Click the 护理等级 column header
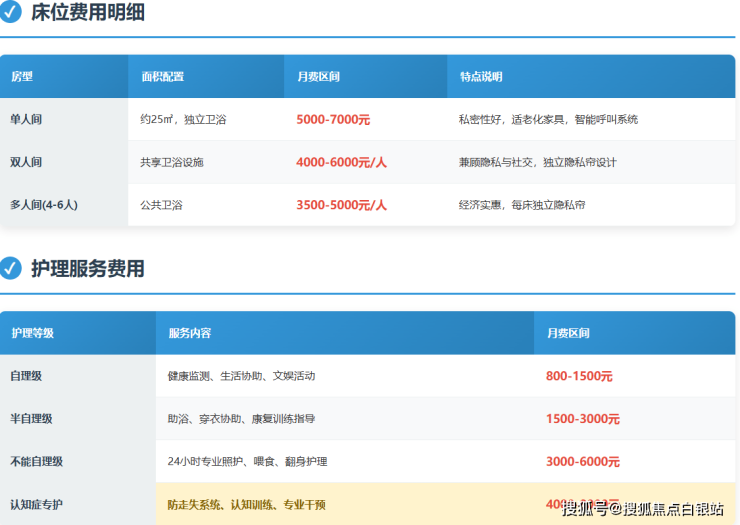Image resolution: width=740 pixels, height=525 pixels. [32, 333]
